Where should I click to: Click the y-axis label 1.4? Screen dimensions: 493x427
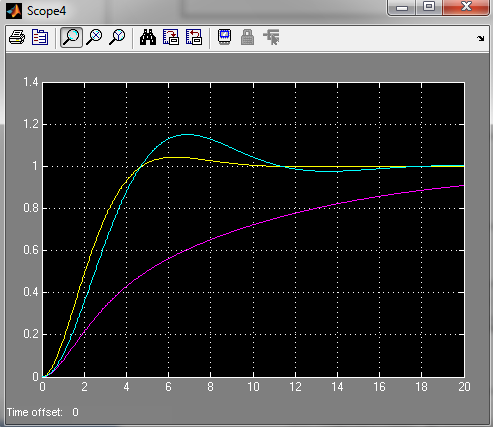coord(31,82)
